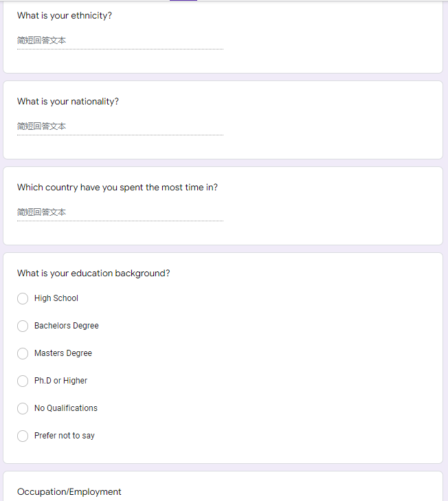
Task: Click the Occupation/Employment question heading
Action: click(x=69, y=492)
